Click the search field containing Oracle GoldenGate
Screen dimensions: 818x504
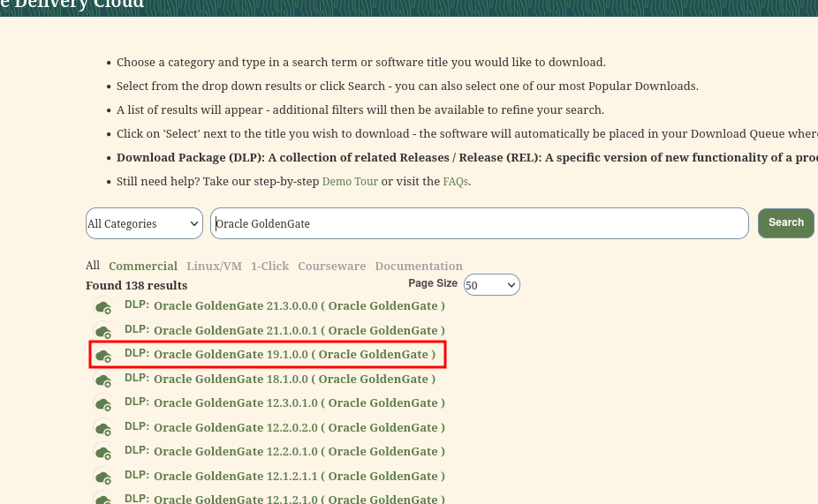click(x=480, y=223)
